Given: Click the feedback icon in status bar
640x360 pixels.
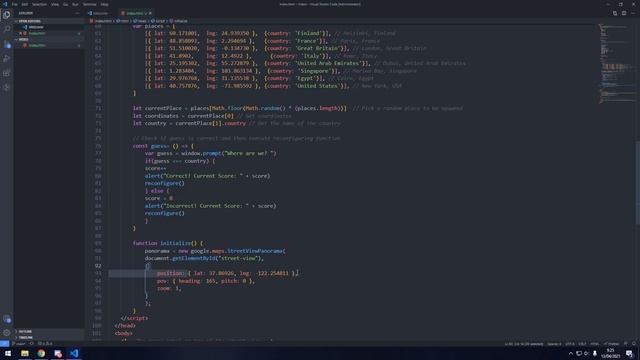Looking at the screenshot, I should (x=626, y=344).
